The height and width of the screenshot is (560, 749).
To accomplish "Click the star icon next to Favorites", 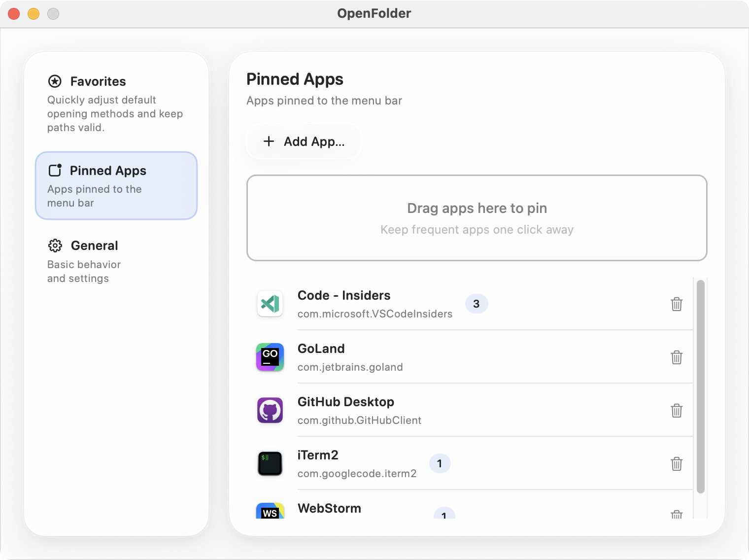I will pyautogui.click(x=55, y=81).
